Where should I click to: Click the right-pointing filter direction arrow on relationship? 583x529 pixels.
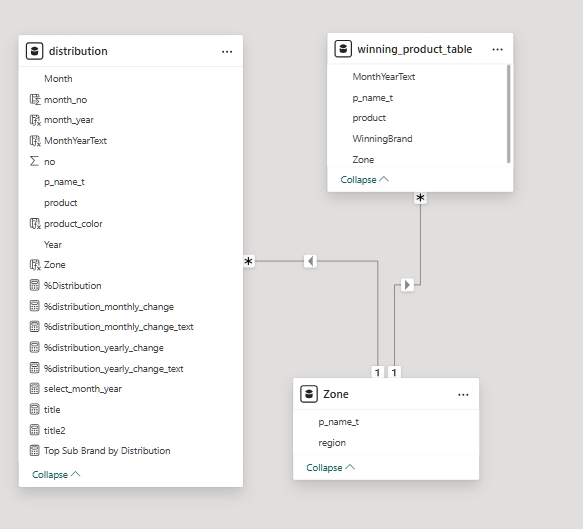pos(407,285)
